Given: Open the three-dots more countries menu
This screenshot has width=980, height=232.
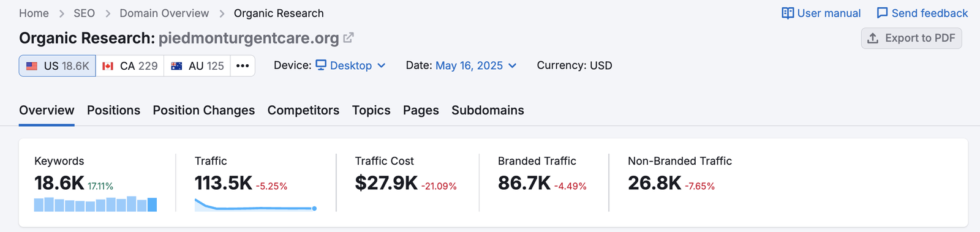Looking at the screenshot, I should (243, 66).
